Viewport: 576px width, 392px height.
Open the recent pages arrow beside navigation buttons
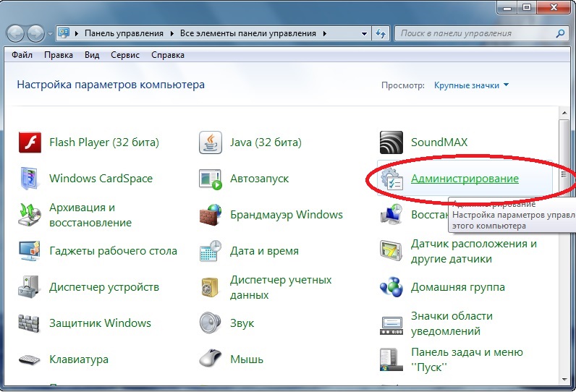tap(49, 34)
